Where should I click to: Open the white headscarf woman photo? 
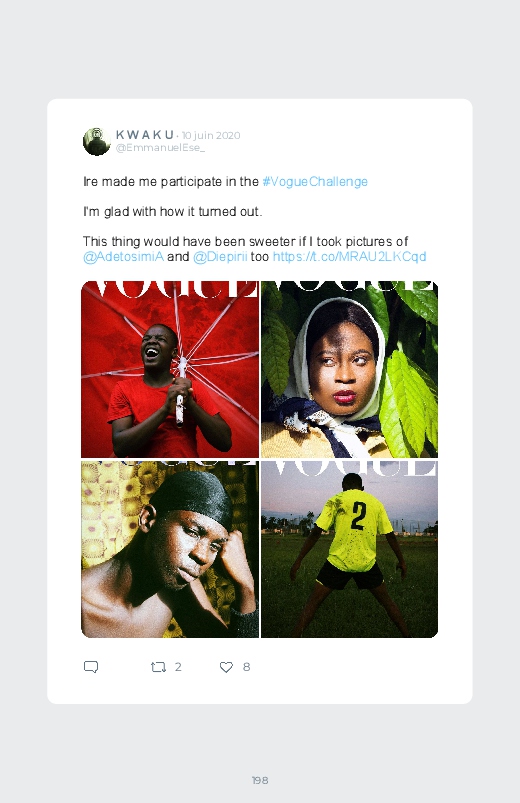point(349,369)
